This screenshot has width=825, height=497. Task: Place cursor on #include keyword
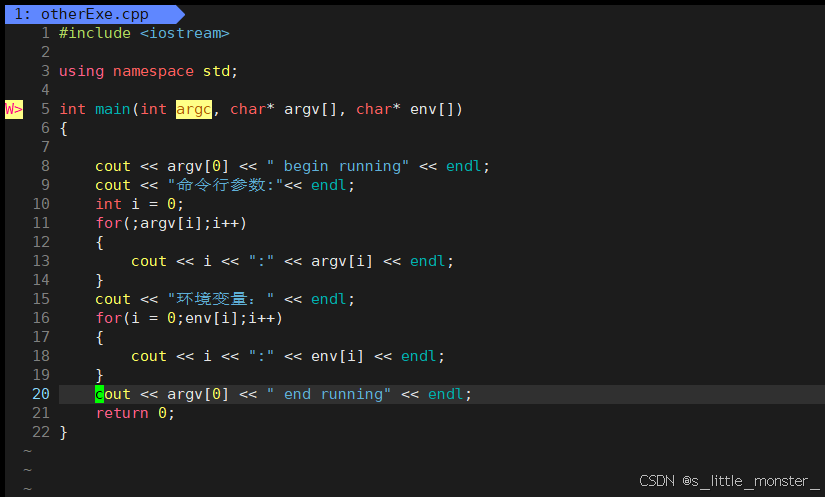point(95,33)
